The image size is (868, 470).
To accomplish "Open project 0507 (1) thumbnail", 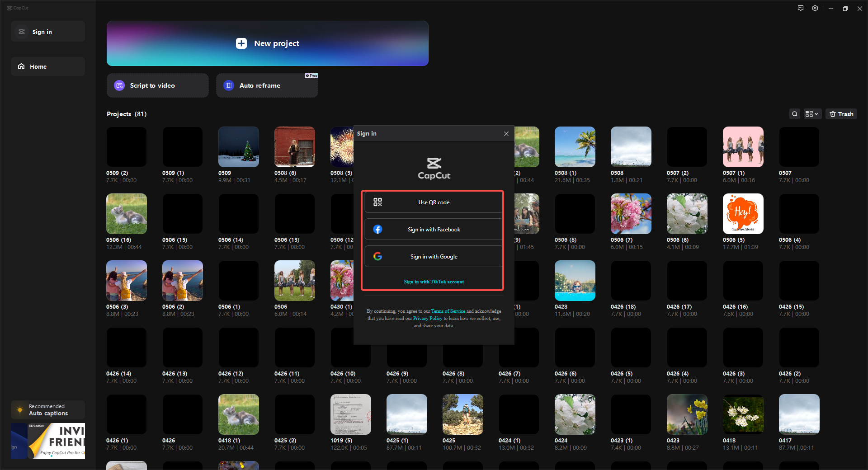I will point(743,147).
